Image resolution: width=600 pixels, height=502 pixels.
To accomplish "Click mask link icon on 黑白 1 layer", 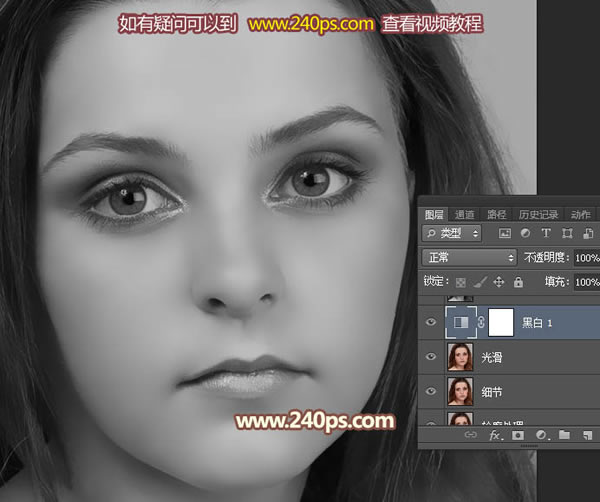I will (x=481, y=323).
